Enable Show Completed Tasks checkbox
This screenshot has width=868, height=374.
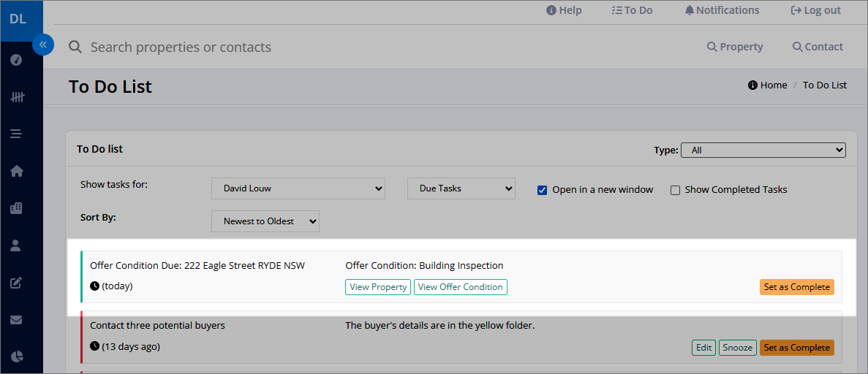pyautogui.click(x=676, y=190)
